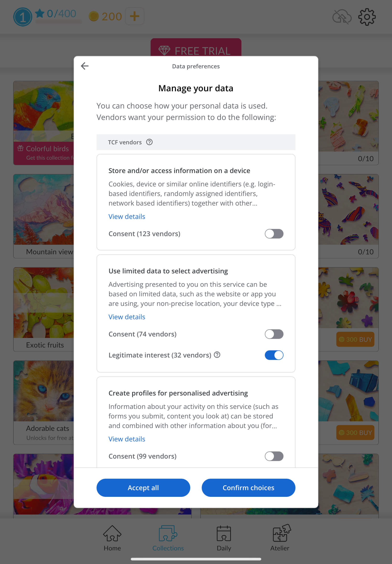Expand View details for personalised advertising profiles
392x564 pixels.
(x=127, y=439)
